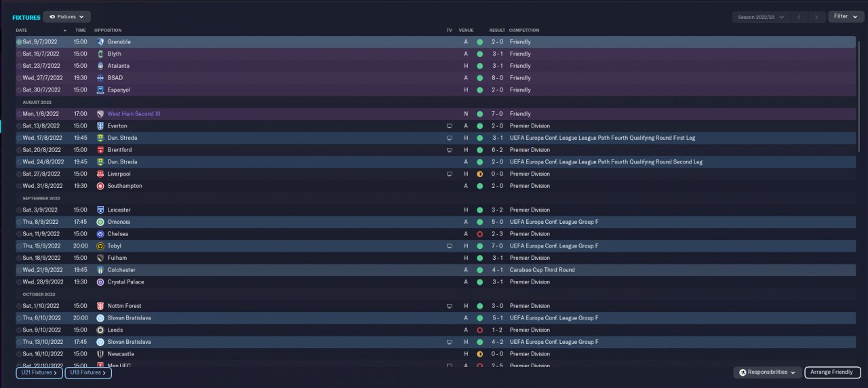Open U21 Fixtures tab
The height and width of the screenshot is (388, 868).
pyautogui.click(x=39, y=372)
